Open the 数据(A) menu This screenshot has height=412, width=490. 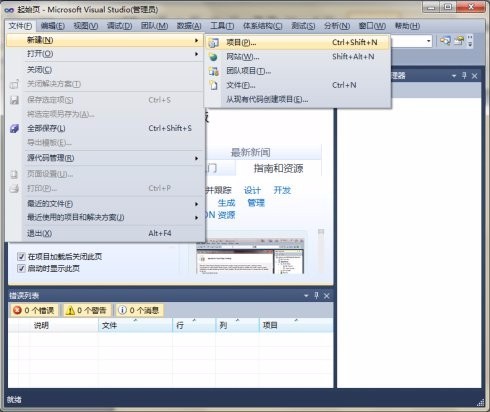click(x=189, y=26)
